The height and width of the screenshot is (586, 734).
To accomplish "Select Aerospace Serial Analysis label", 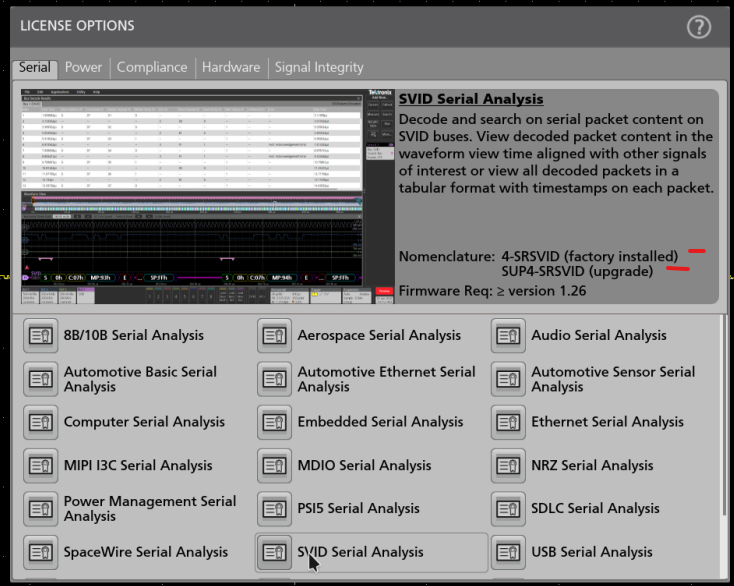I will [x=379, y=336].
